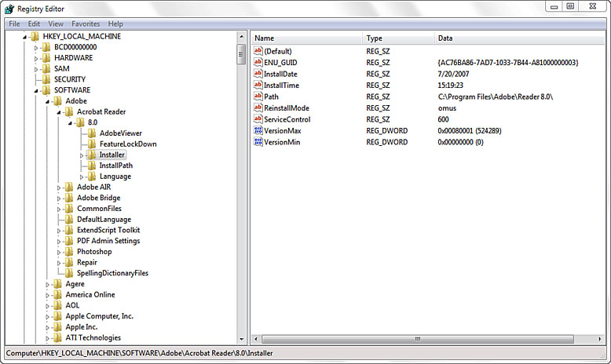Screen dimensions: 611x364
Task: Click the horizontal scrollbar thumb in values pane
Action: click(417, 339)
